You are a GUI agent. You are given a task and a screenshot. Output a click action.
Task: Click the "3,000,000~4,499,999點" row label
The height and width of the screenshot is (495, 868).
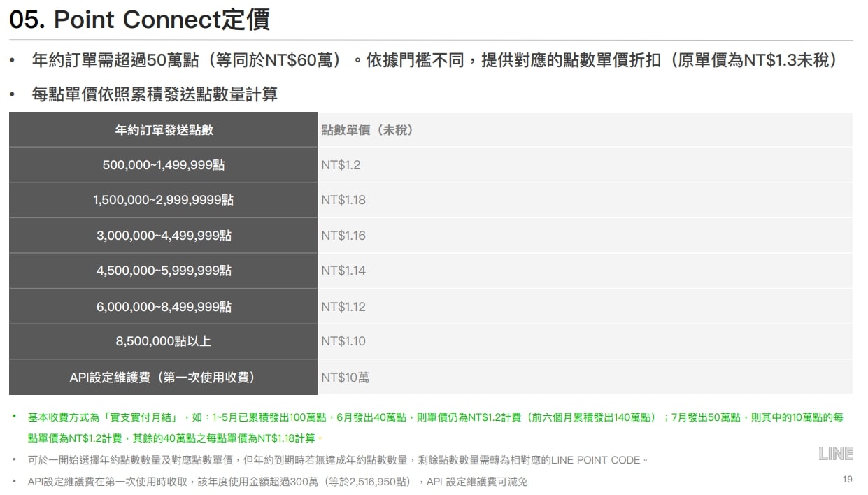[164, 236]
